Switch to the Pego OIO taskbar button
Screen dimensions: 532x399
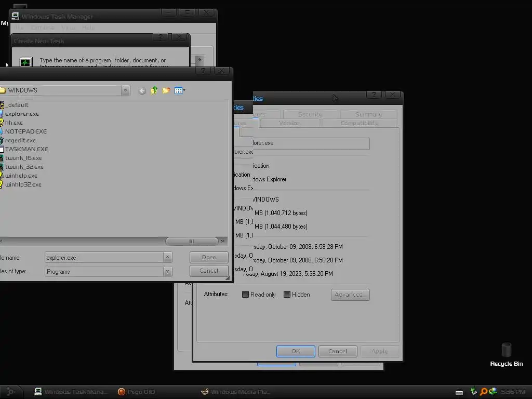click(137, 392)
